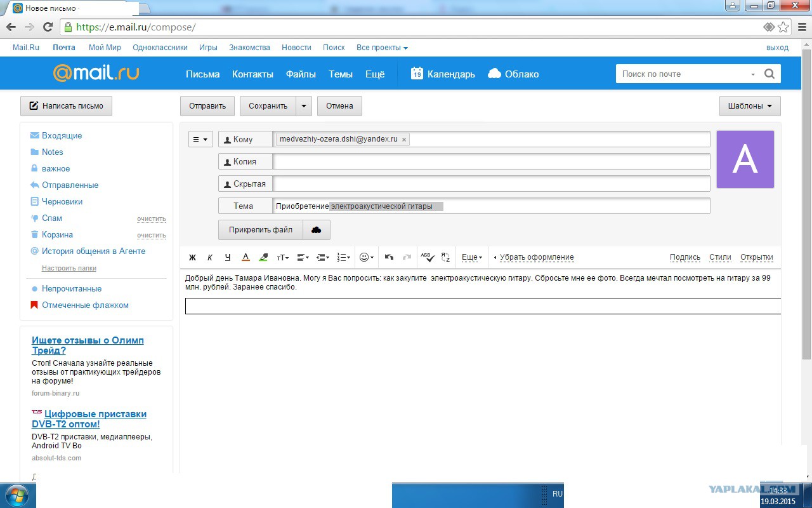Viewport: 812px width, 508px height.
Task: Click in the Тема subject field
Action: [492, 206]
